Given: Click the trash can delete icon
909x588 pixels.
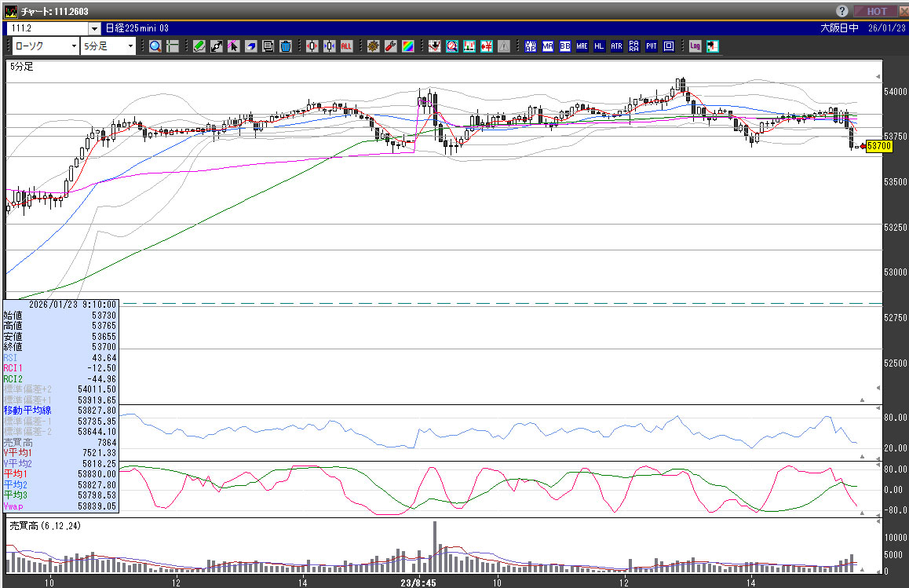Looking at the screenshot, I should click(285, 46).
